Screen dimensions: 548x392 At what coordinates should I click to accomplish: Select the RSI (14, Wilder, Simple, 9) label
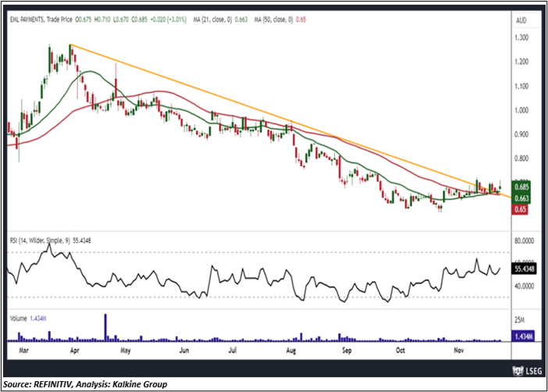coord(40,241)
